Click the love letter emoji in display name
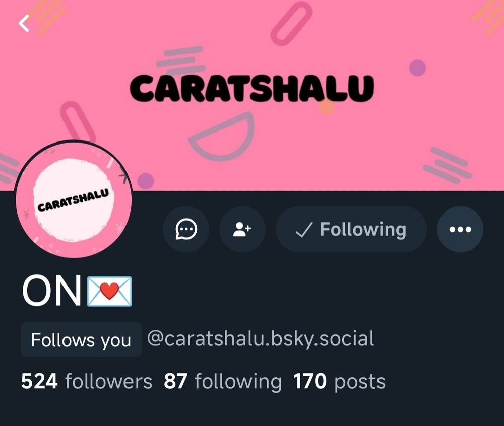504x426 pixels. [x=109, y=291]
